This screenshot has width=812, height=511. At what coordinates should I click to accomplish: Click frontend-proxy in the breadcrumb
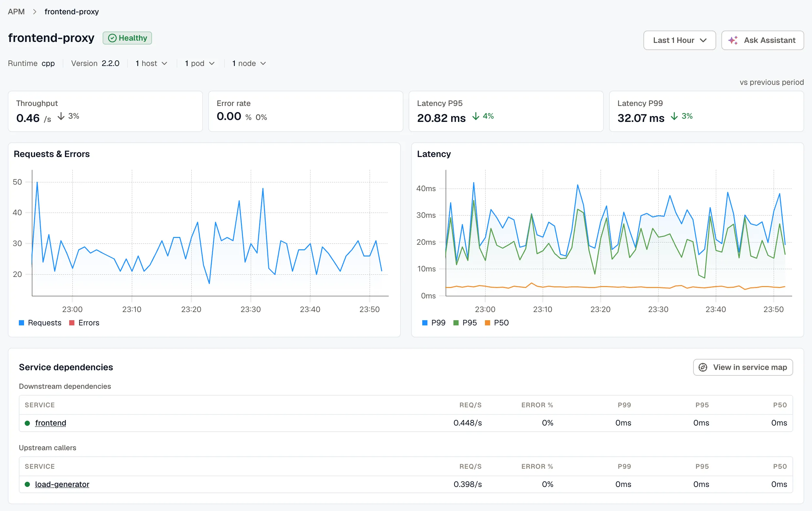(x=71, y=12)
